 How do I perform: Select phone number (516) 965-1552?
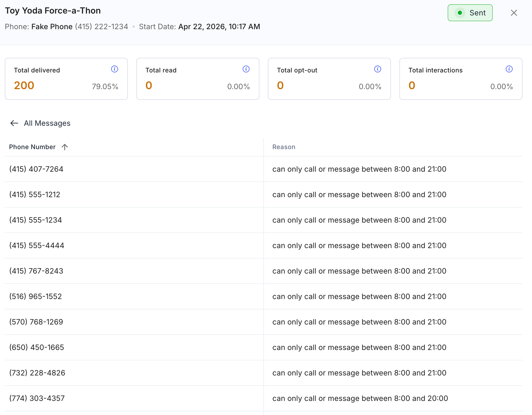click(x=36, y=296)
